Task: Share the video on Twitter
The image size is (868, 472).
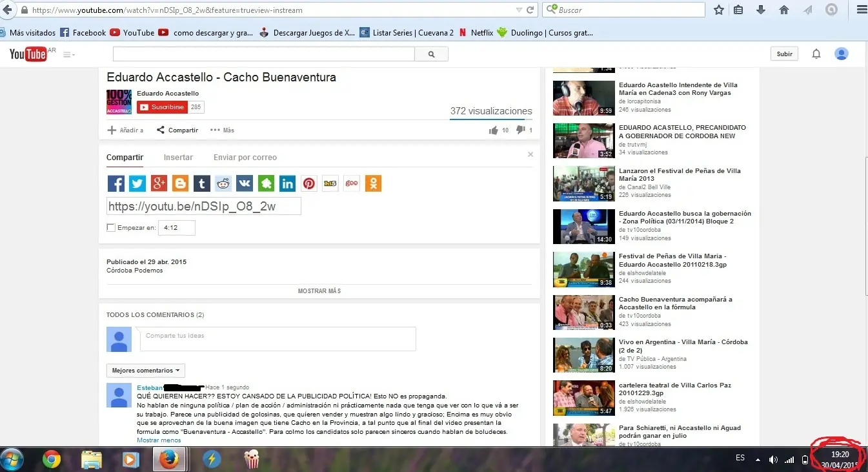Action: click(137, 183)
